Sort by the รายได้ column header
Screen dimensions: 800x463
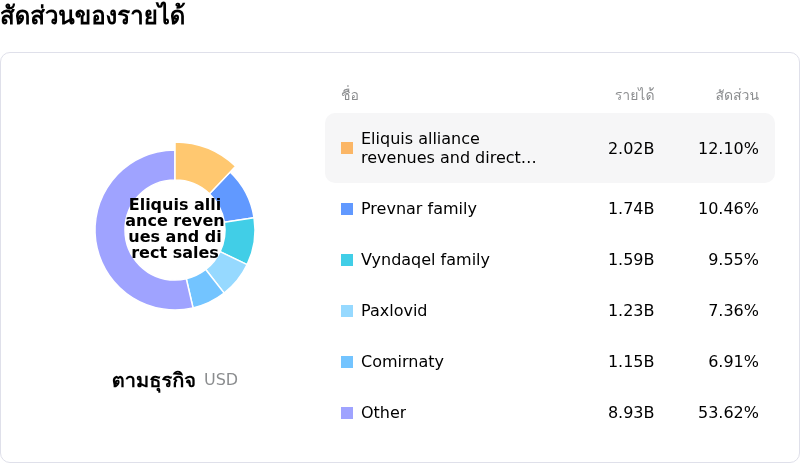(x=634, y=96)
